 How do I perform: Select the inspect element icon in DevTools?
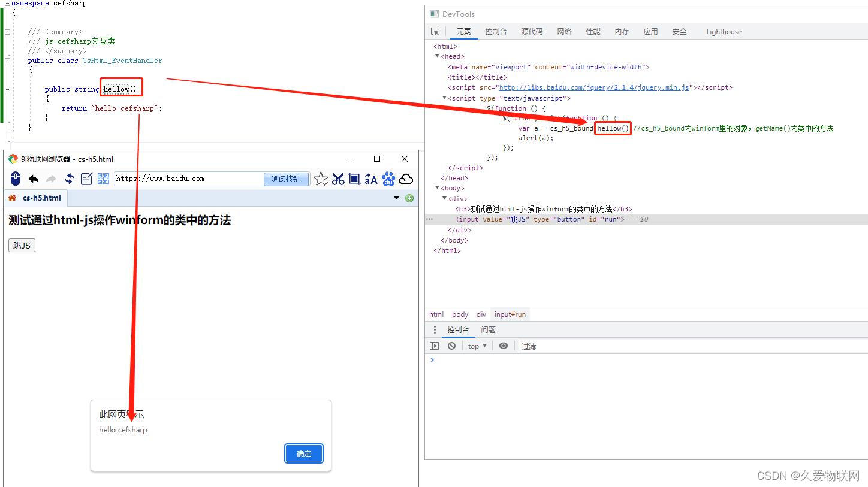(x=435, y=31)
